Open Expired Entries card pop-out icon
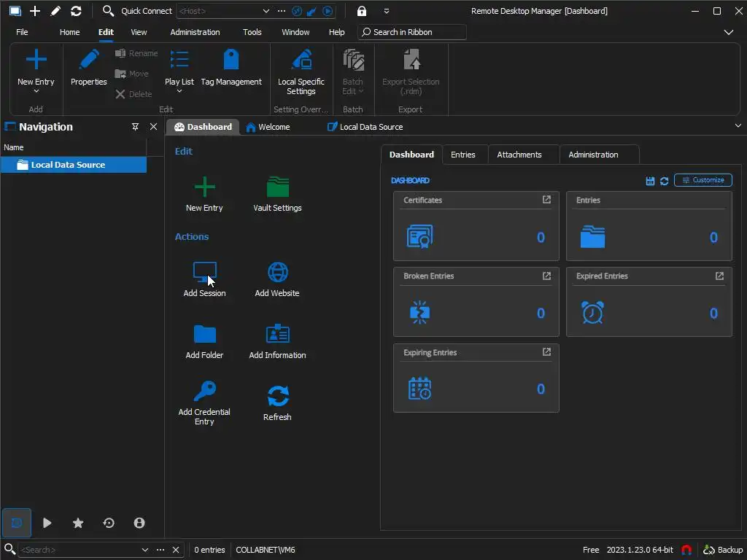 tap(719, 276)
